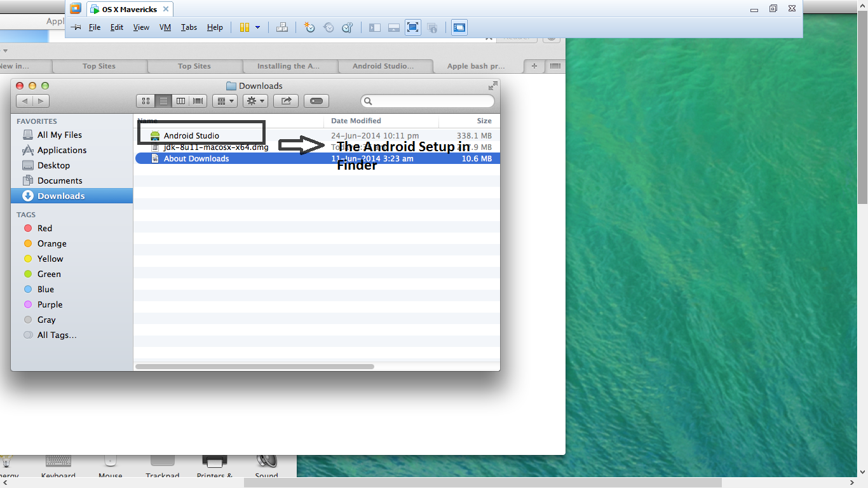The width and height of the screenshot is (868, 488).
Task: Open Desktop in Finder sidebar
Action: pyautogui.click(x=53, y=165)
